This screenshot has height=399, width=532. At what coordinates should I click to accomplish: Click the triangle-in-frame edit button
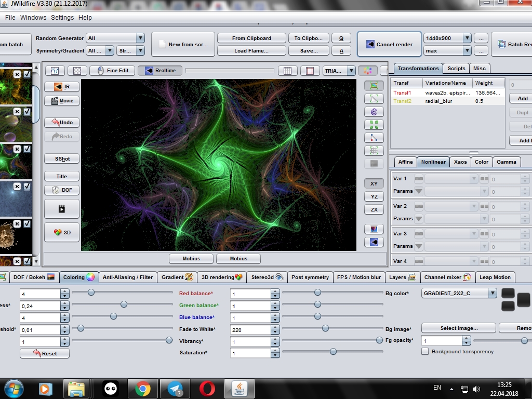[x=374, y=99]
